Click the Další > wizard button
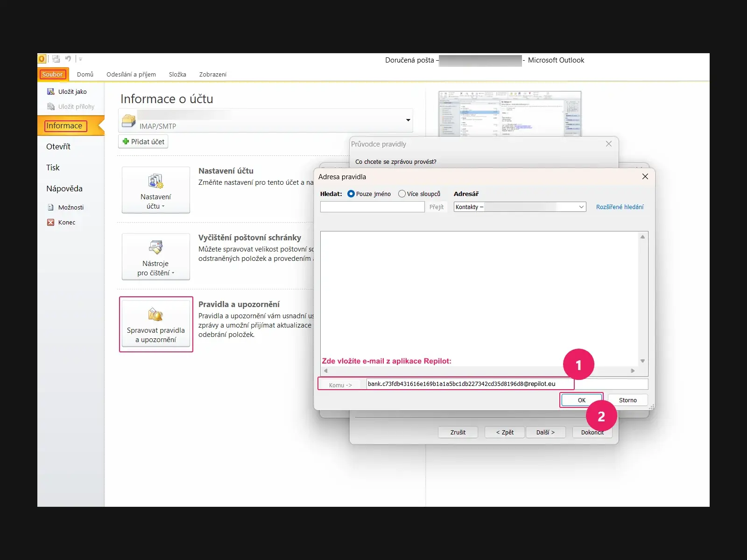 pos(545,432)
